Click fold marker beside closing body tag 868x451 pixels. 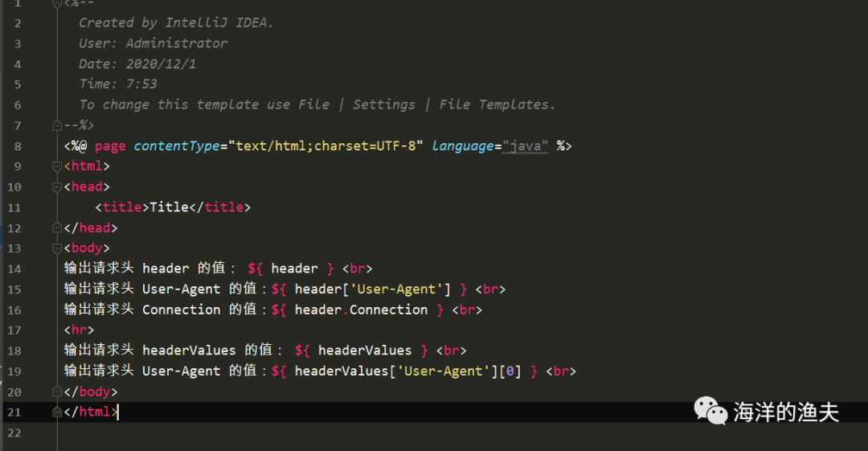(x=56, y=392)
